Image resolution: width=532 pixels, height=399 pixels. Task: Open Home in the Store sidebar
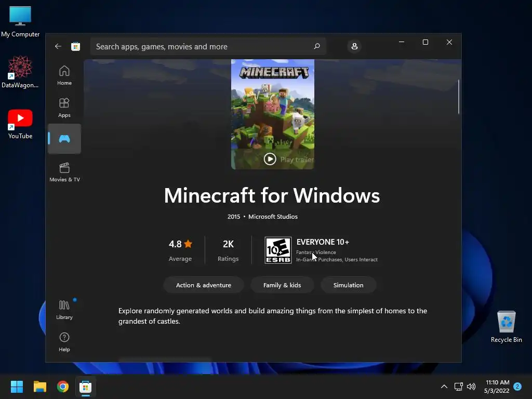click(x=64, y=75)
